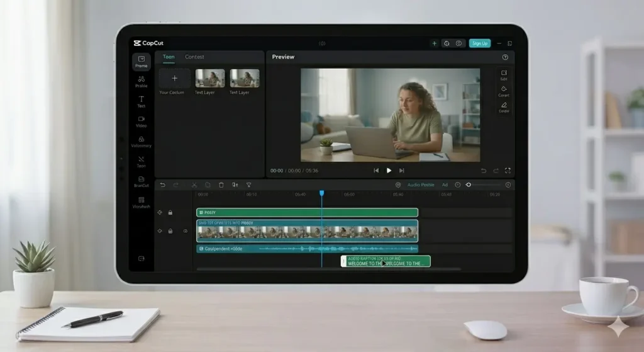644x352 pixels.
Task: Open the BranCut sidebar tool
Action: (142, 182)
